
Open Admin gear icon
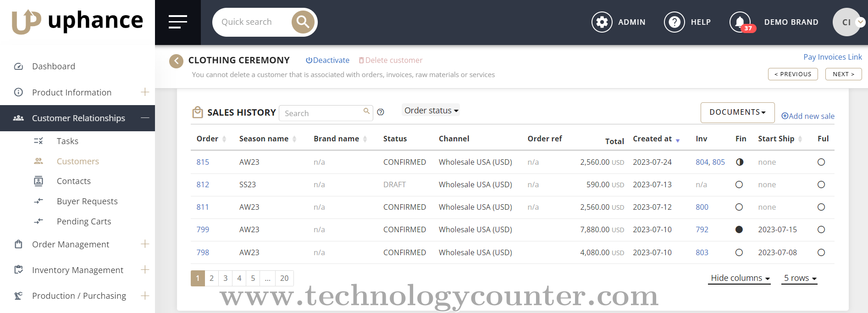point(602,22)
